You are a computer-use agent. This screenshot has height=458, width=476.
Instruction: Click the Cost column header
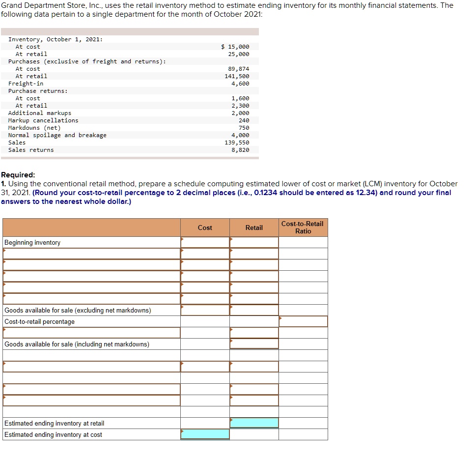pos(205,228)
